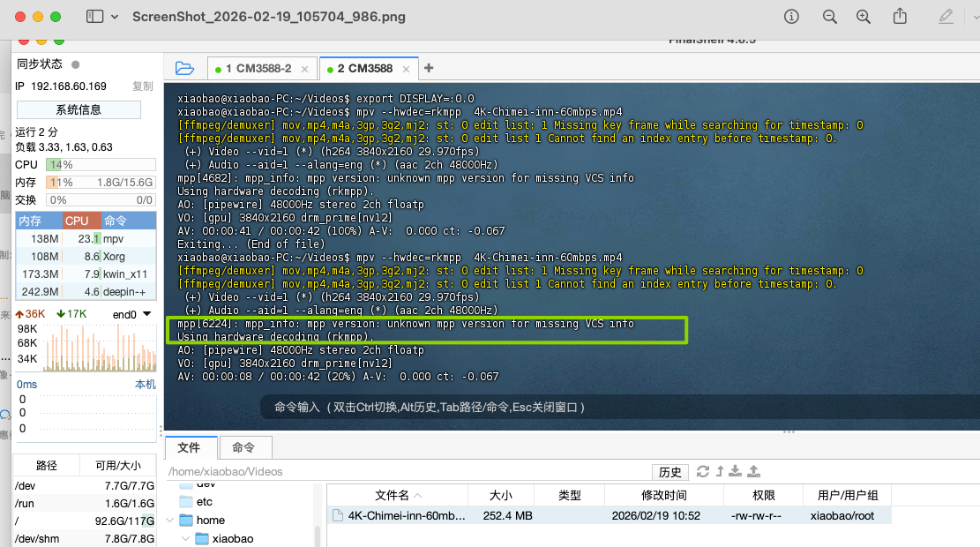Select the markup pencil icon in Preview toolbar
Viewport: 980px width, 547px height.
[943, 17]
